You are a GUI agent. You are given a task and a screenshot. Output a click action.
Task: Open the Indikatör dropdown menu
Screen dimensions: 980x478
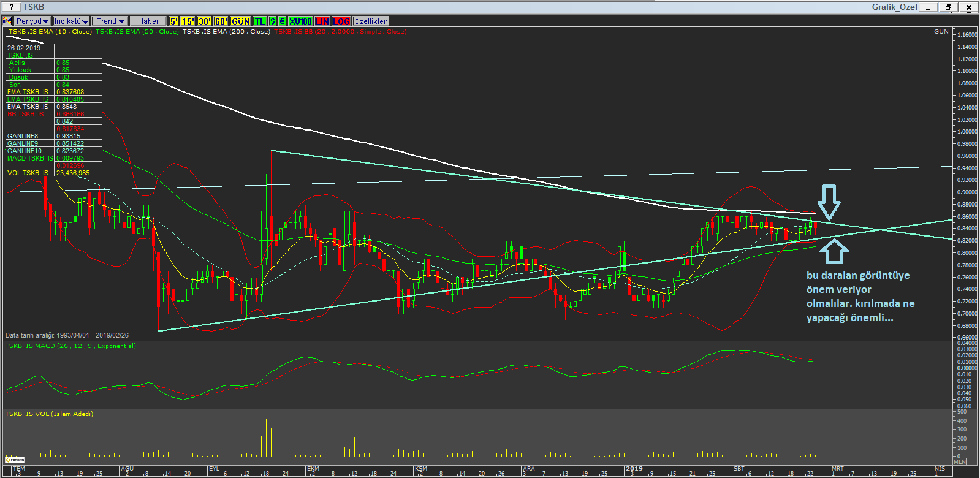(71, 21)
